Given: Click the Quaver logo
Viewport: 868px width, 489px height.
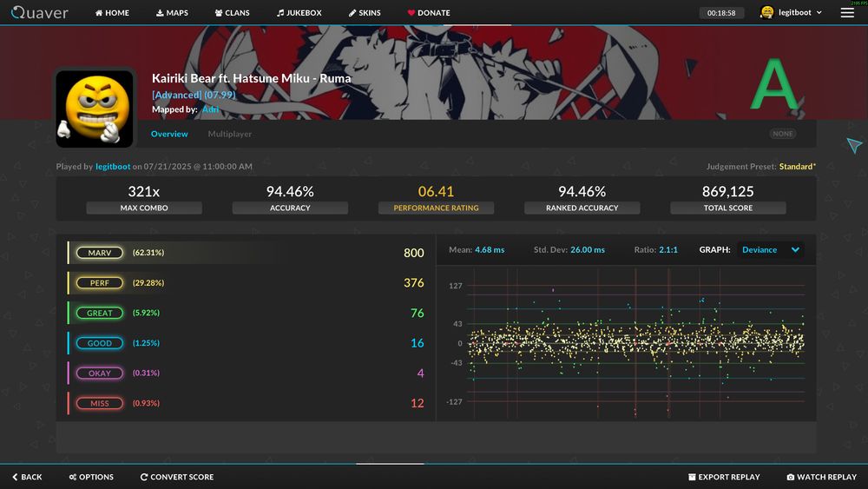Looking at the screenshot, I should coord(39,12).
